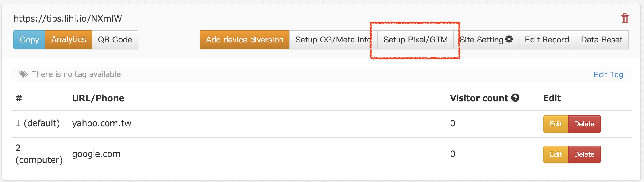Viewport: 644px width, 182px height.
Task: Click the Visitor count help question icon
Action: pyautogui.click(x=515, y=98)
